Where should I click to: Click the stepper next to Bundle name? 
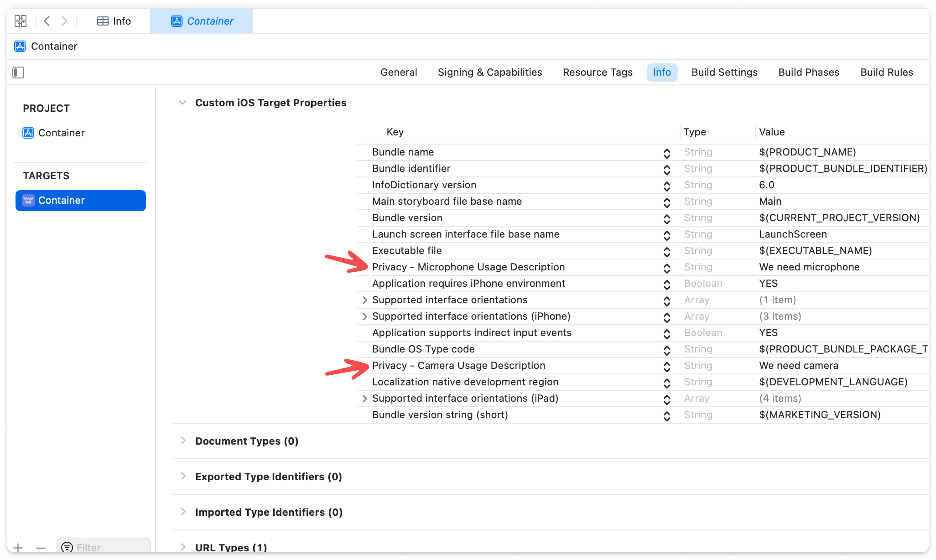click(x=667, y=152)
